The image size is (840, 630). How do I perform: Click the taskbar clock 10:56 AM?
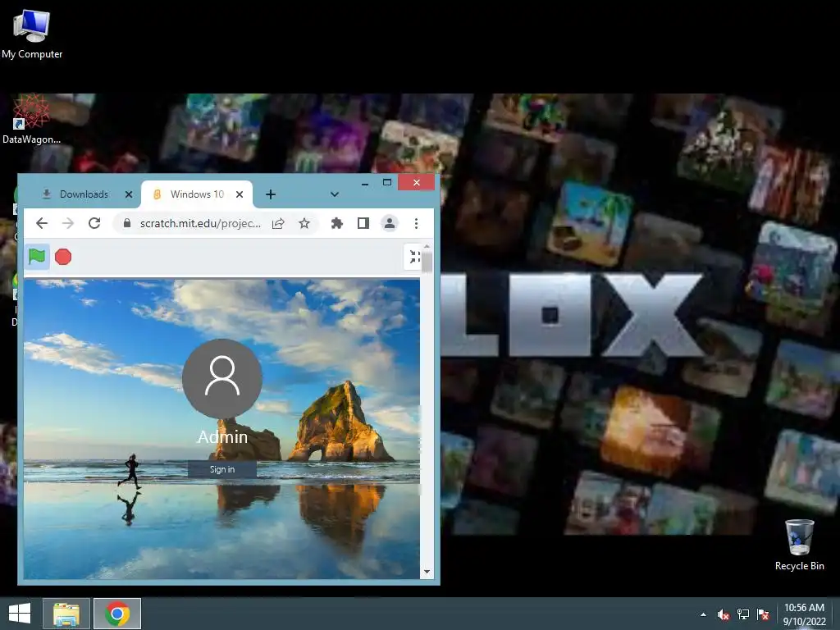[804, 614]
